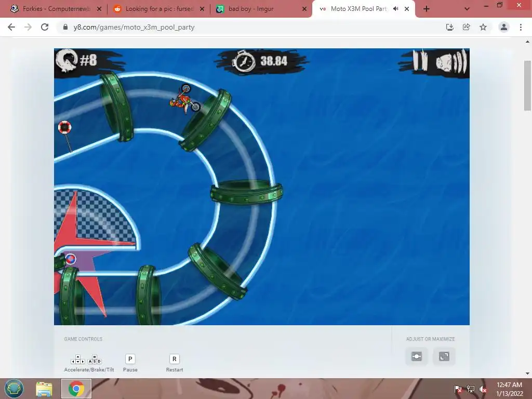
Task: Close the Forkies - Computernewb tab
Action: pos(99,9)
